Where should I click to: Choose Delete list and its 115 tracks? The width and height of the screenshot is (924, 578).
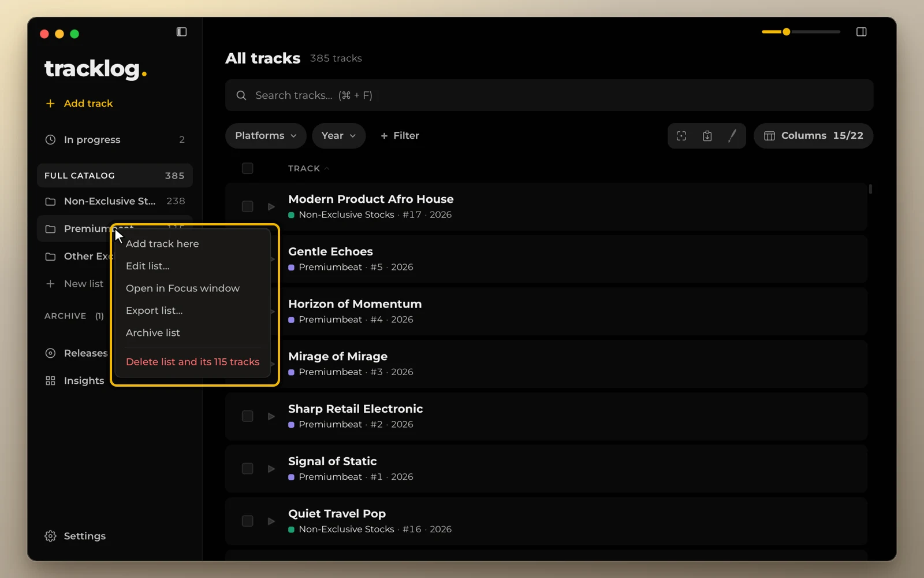193,362
